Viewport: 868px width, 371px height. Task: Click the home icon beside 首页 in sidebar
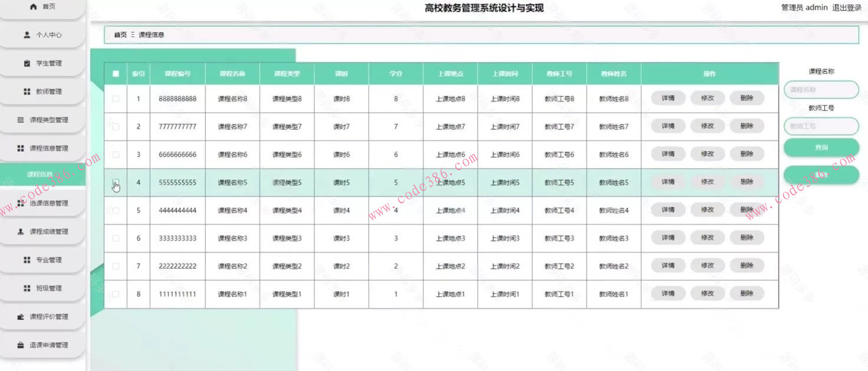pyautogui.click(x=32, y=7)
